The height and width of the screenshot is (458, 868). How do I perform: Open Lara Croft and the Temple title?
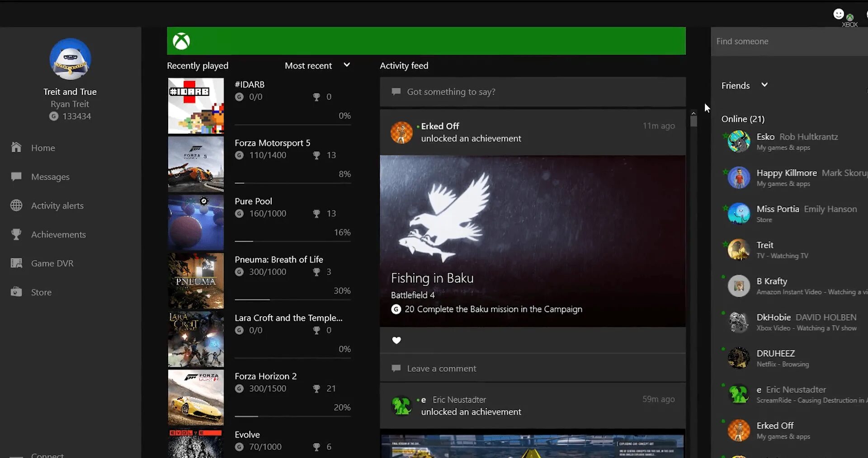288,318
